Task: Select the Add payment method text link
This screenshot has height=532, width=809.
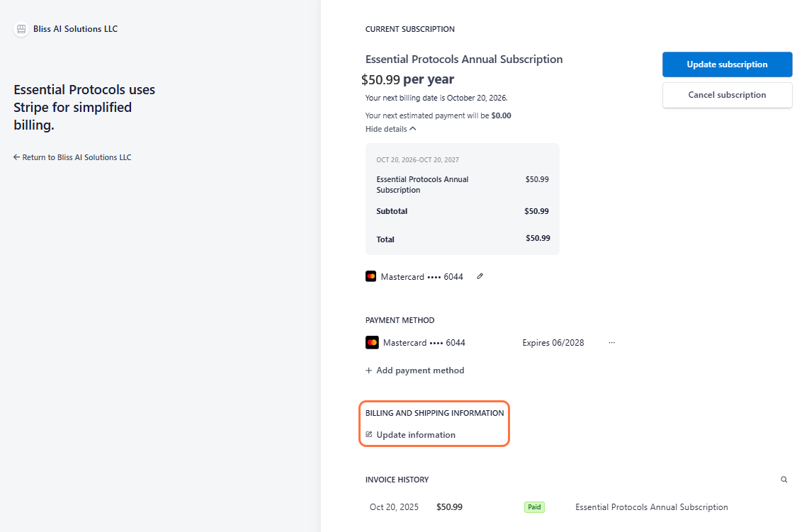Action: coord(420,370)
